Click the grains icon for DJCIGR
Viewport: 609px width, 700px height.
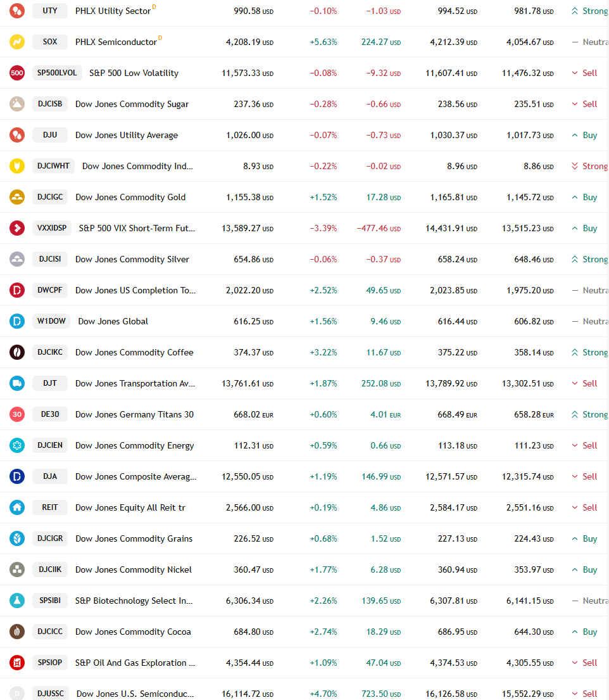pyautogui.click(x=17, y=538)
